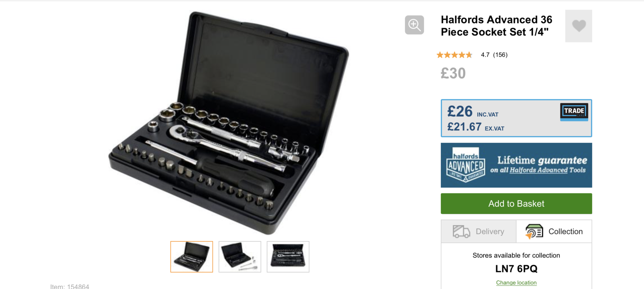
Task: Add product to wishlist with heart icon
Action: click(578, 26)
